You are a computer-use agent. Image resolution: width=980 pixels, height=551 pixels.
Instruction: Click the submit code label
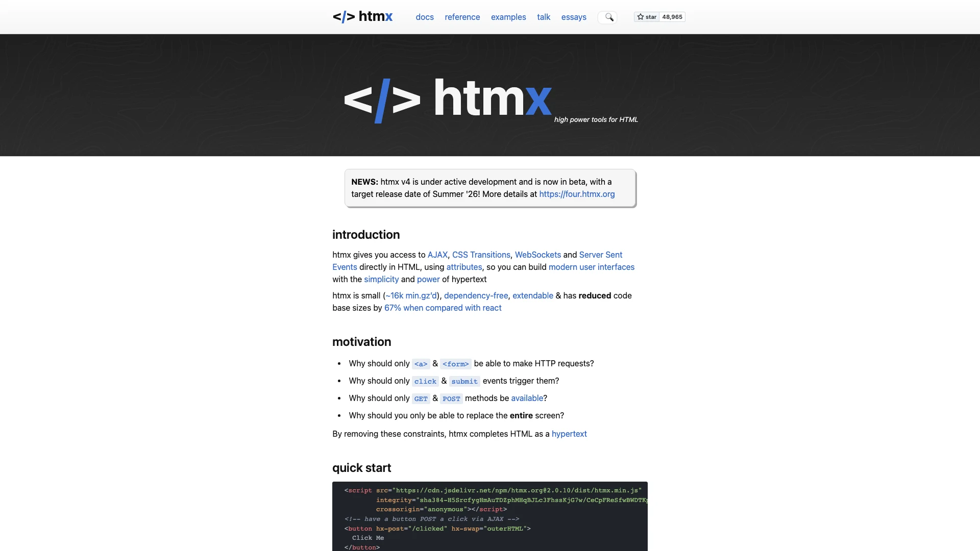click(464, 381)
